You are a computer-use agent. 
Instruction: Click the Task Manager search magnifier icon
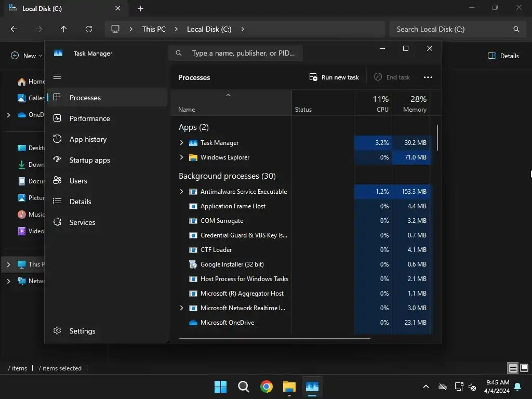coord(179,53)
